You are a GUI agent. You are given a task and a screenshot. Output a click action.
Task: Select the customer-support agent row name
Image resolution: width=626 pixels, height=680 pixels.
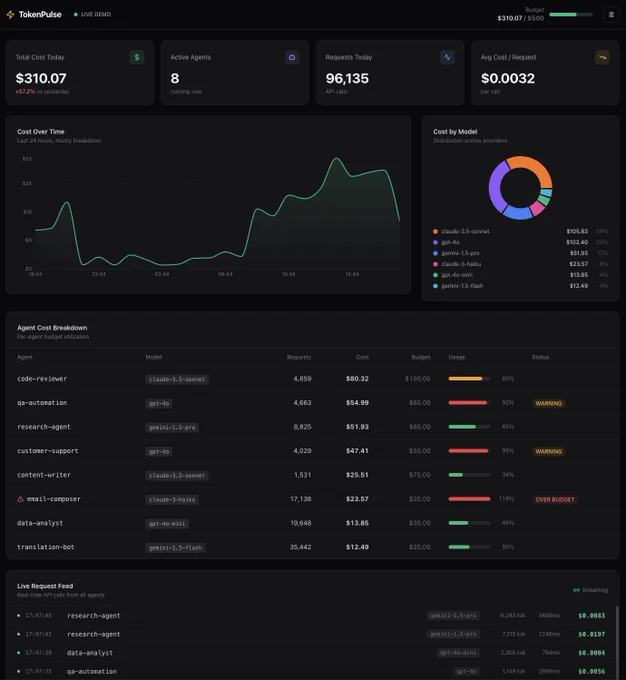[48, 451]
